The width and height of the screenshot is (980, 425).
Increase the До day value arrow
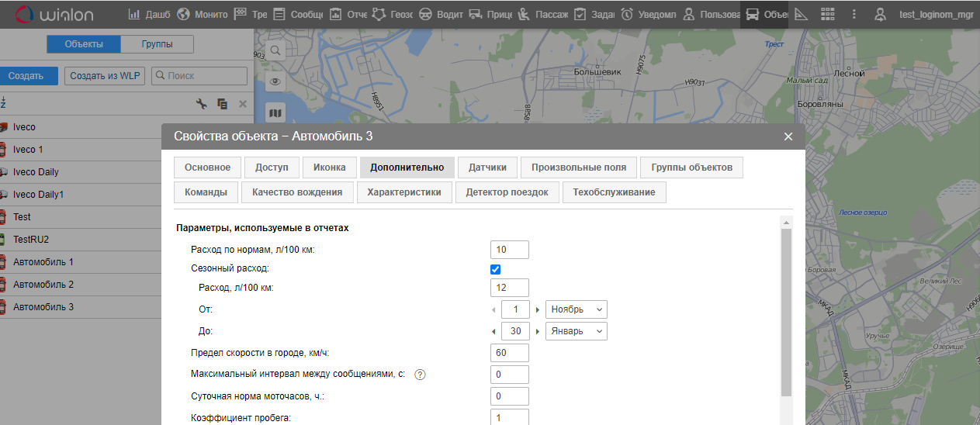coord(538,331)
